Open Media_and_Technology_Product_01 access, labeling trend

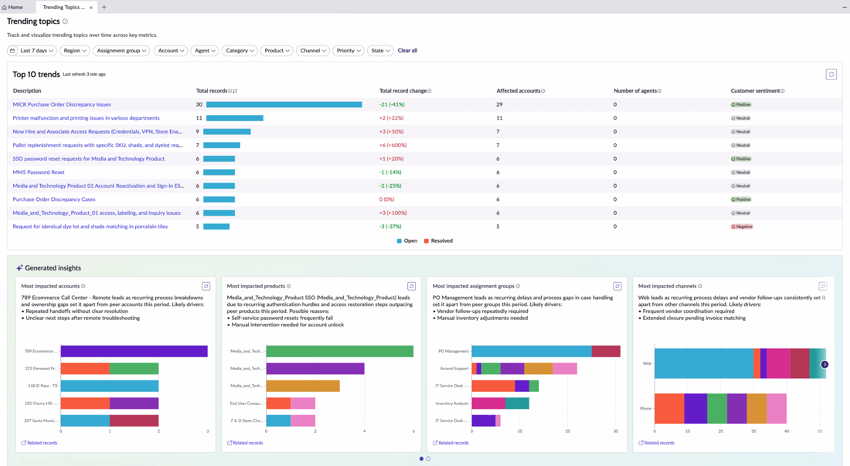97,213
